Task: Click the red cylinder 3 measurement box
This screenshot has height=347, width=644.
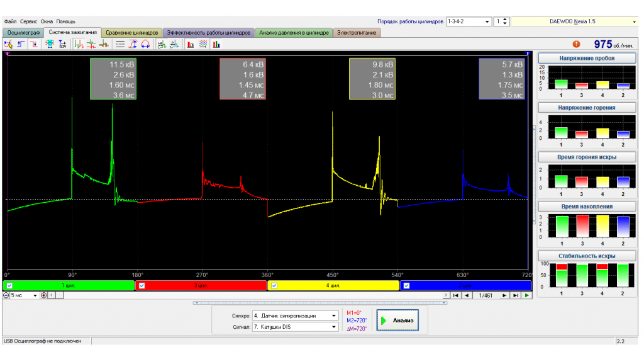Action: tap(243, 79)
